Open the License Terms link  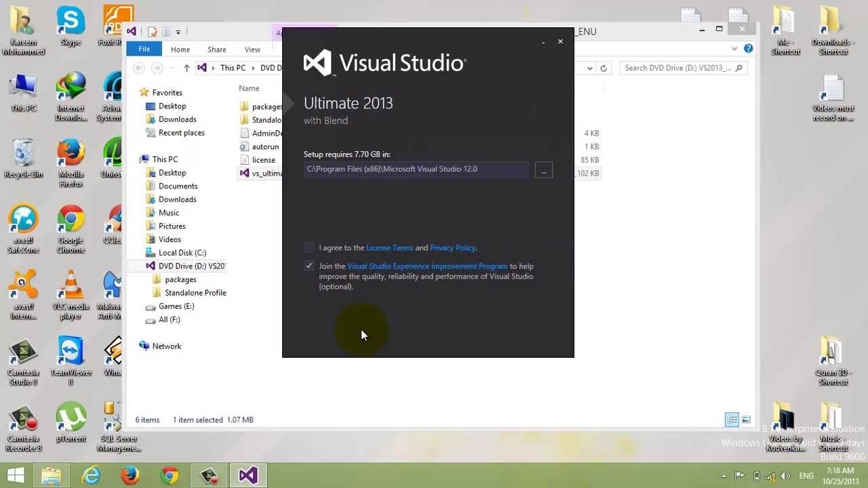389,247
